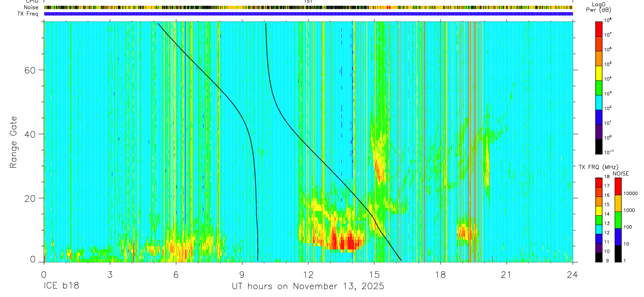Click the NOISE legend value 10000
Image resolution: width=644 pixels, height=297 pixels.
(x=631, y=194)
